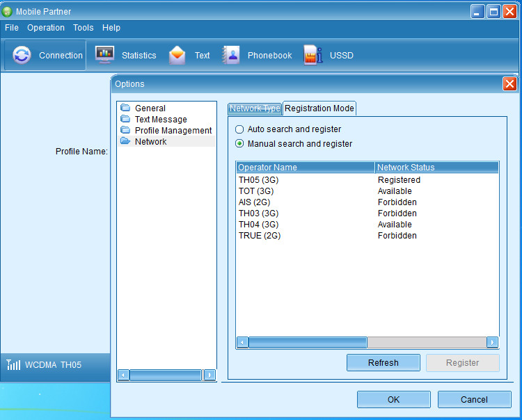Click the Network open folder icon
The width and height of the screenshot is (522, 420).
125,141
